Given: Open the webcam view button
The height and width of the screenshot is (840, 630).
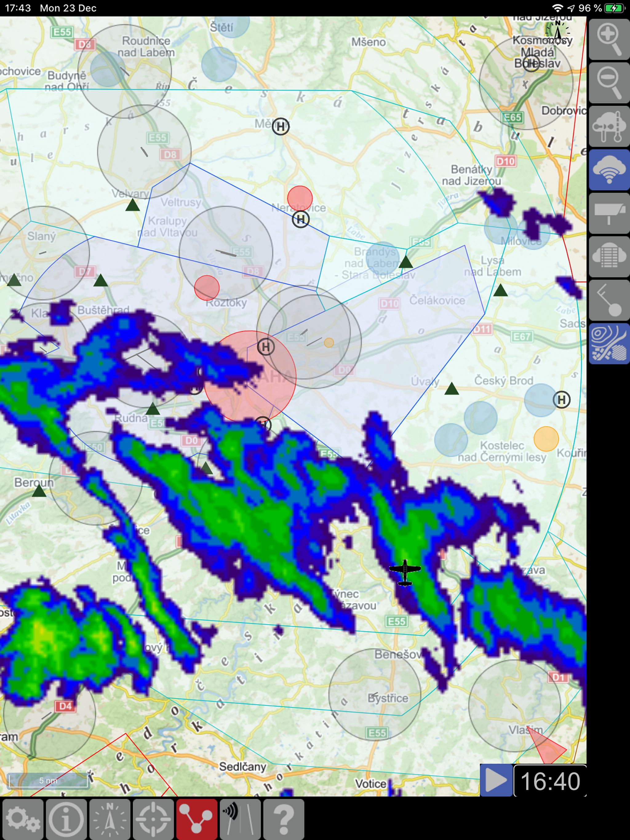Looking at the screenshot, I should pyautogui.click(x=609, y=213).
